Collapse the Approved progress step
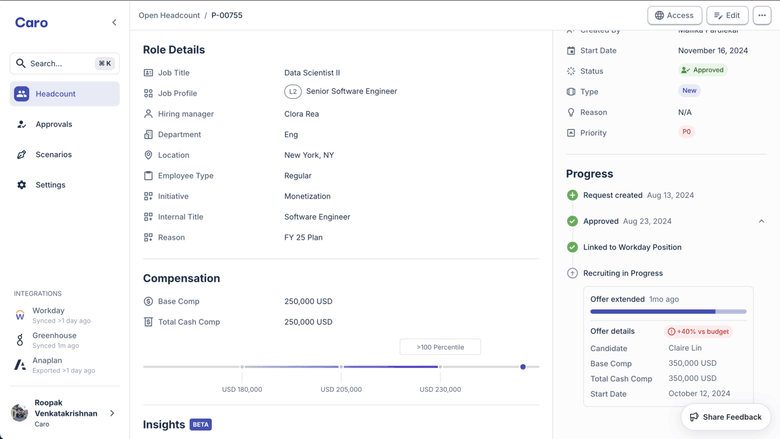 (761, 221)
